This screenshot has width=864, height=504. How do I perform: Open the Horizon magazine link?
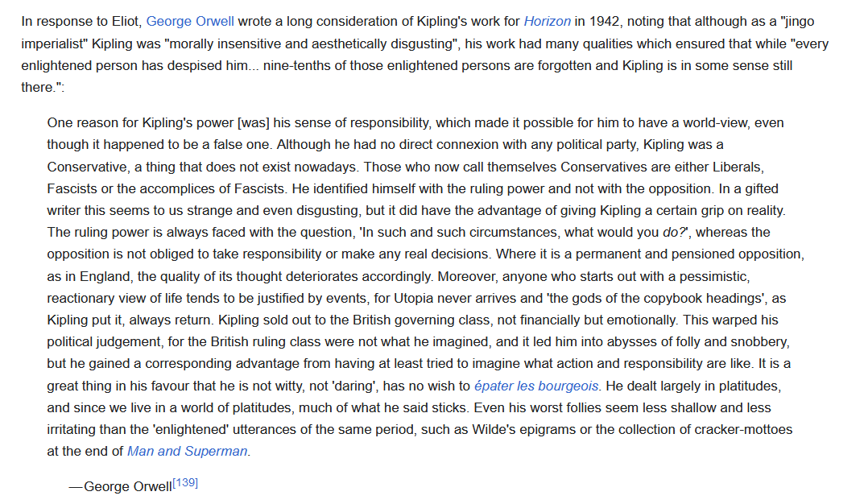548,22
